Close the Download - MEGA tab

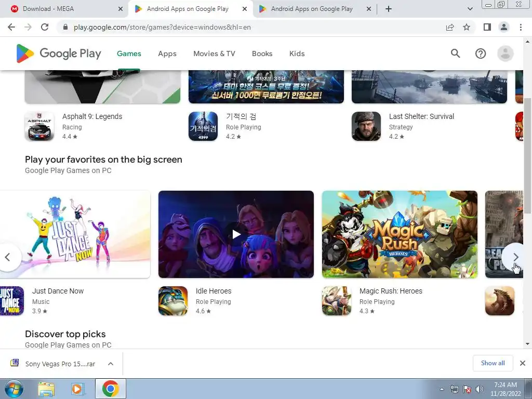[x=121, y=9]
